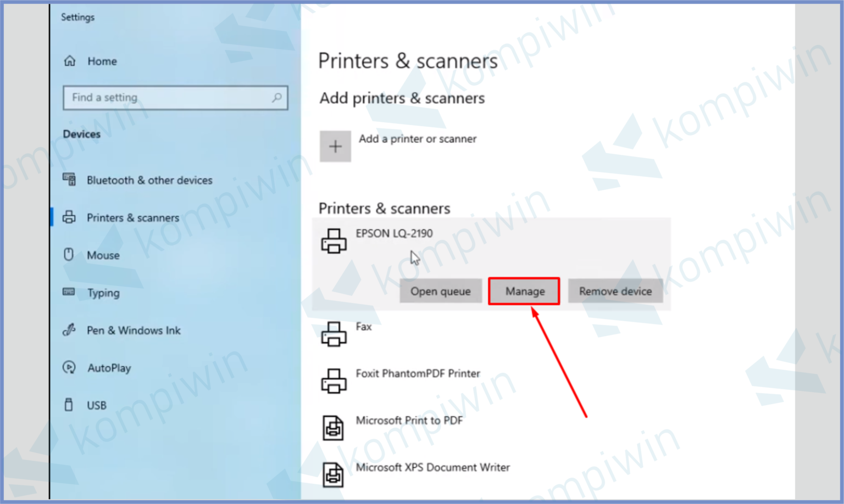Click the highlighted Manage button
Image resolution: width=844 pixels, height=504 pixels.
click(x=524, y=291)
